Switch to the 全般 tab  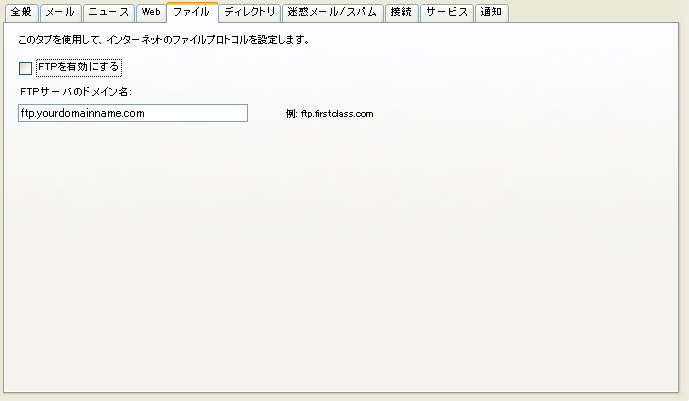[21, 13]
